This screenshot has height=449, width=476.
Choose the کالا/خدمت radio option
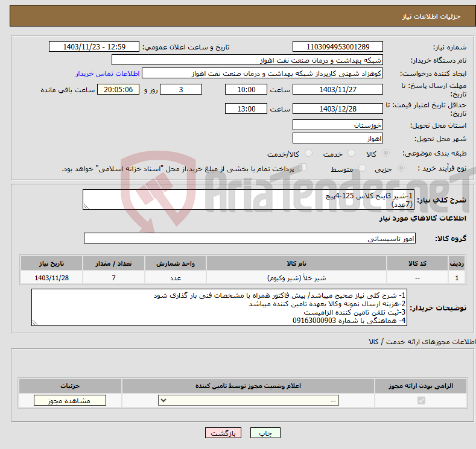pos(309,154)
